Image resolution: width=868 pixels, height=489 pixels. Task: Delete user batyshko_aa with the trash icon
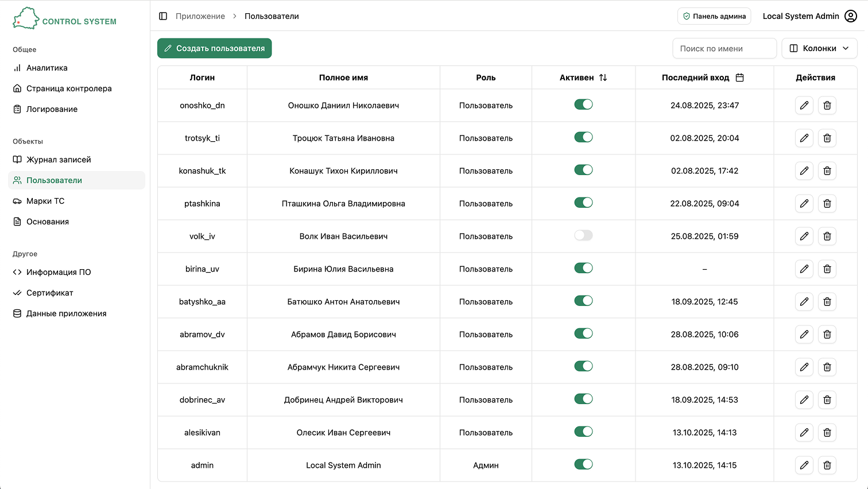[827, 302]
